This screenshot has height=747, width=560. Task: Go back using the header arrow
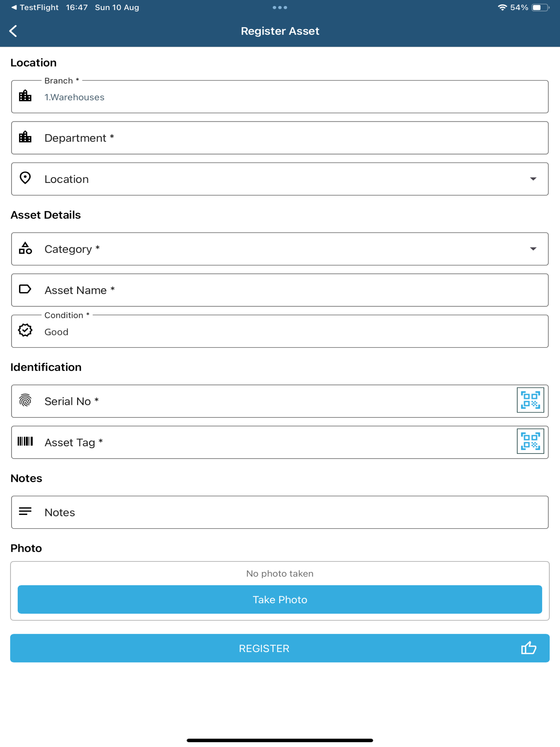(13, 31)
